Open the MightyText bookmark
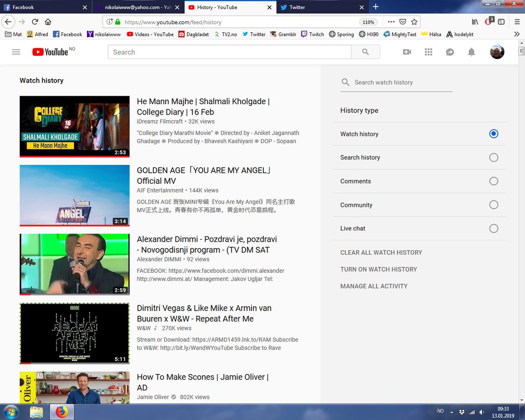This screenshot has height=420, width=525. click(x=399, y=34)
